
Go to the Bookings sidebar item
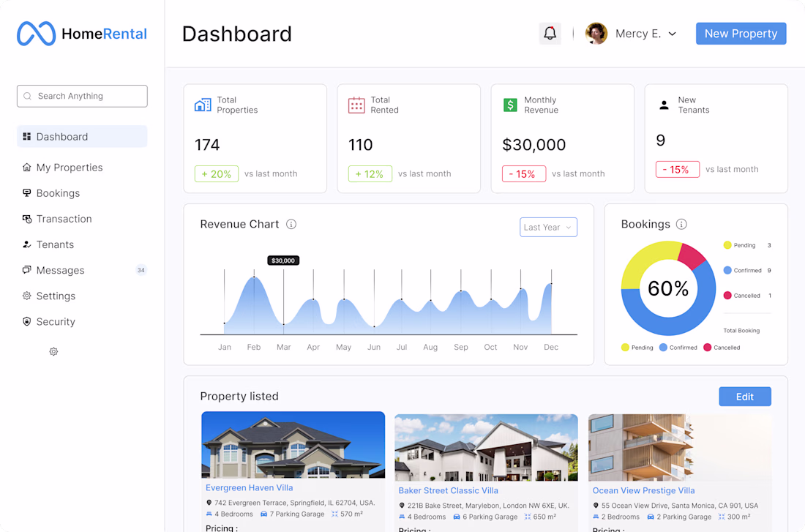point(58,193)
